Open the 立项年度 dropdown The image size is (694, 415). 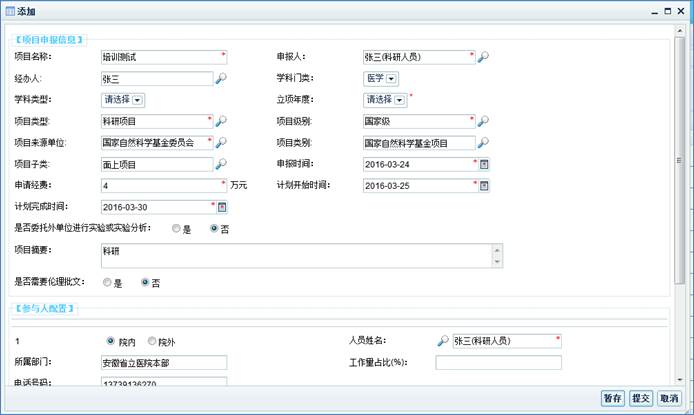[399, 100]
